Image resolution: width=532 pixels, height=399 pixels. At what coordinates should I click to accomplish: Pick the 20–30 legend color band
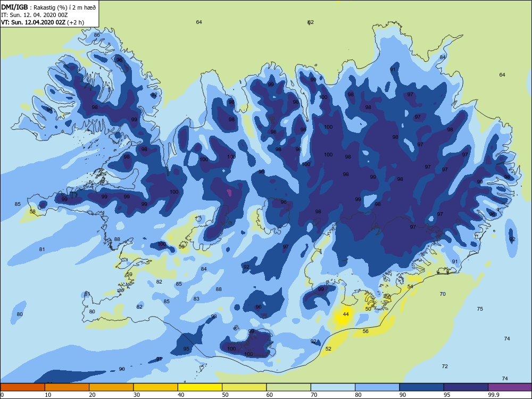(111, 387)
